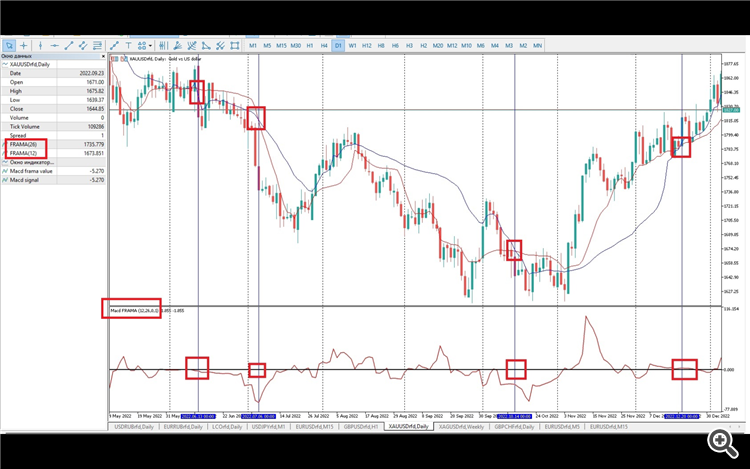Select the pitchfork-style lines tool before rectangle
The width and height of the screenshot is (750, 469).
pos(220,45)
